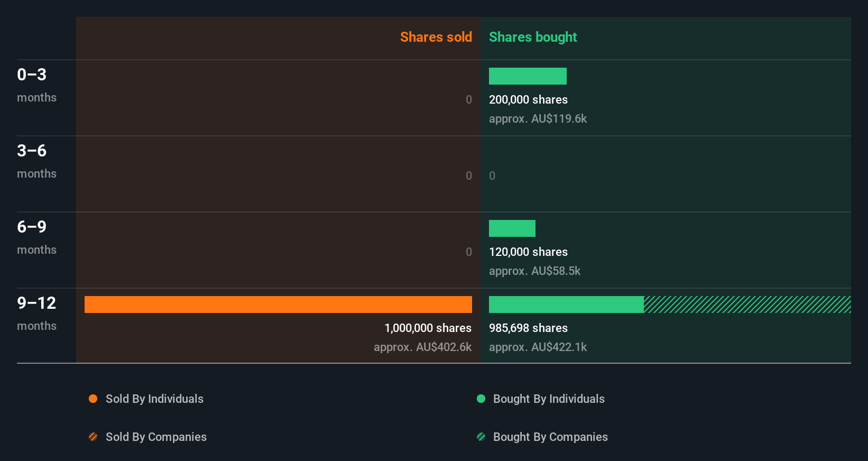The width and height of the screenshot is (868, 461).
Task: Click the zero shares sold in 0–3 months
Action: pos(469,99)
